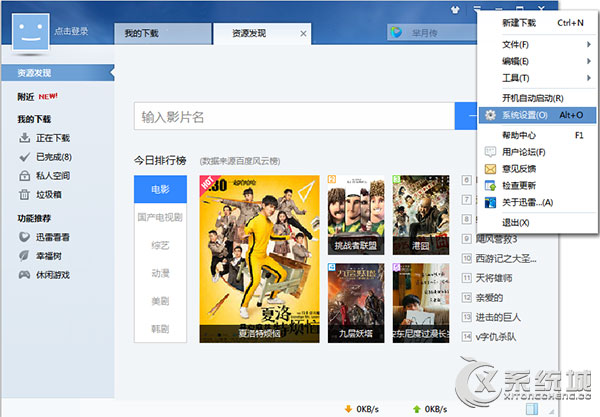Click the gear icon beside 系统设置
This screenshot has width=600, height=417.
490,115
